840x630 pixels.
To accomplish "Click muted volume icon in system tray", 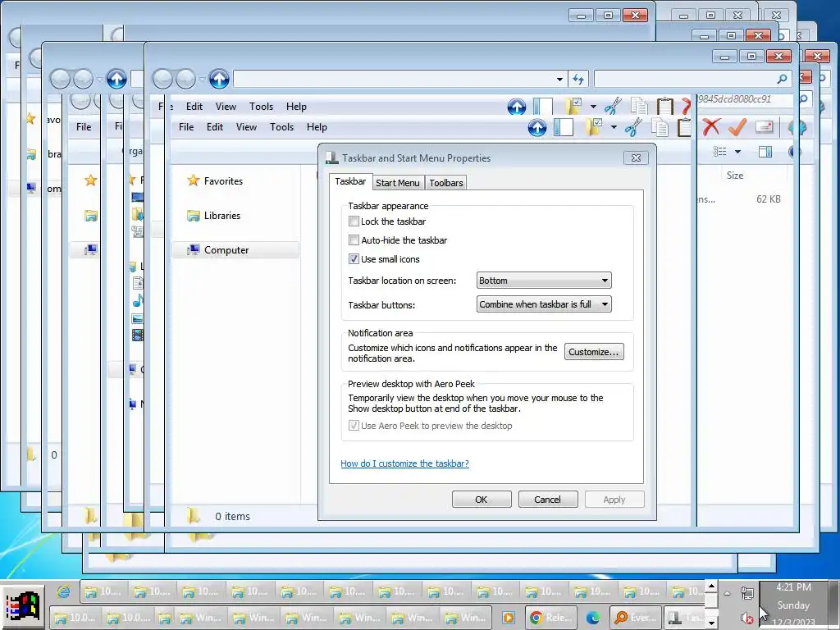I will click(747, 619).
